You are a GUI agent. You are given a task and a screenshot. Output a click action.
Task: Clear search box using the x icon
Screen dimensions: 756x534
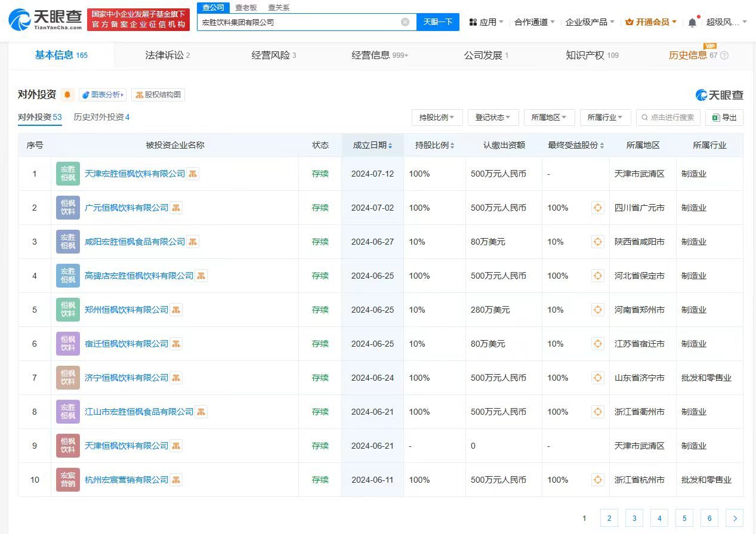tap(405, 21)
